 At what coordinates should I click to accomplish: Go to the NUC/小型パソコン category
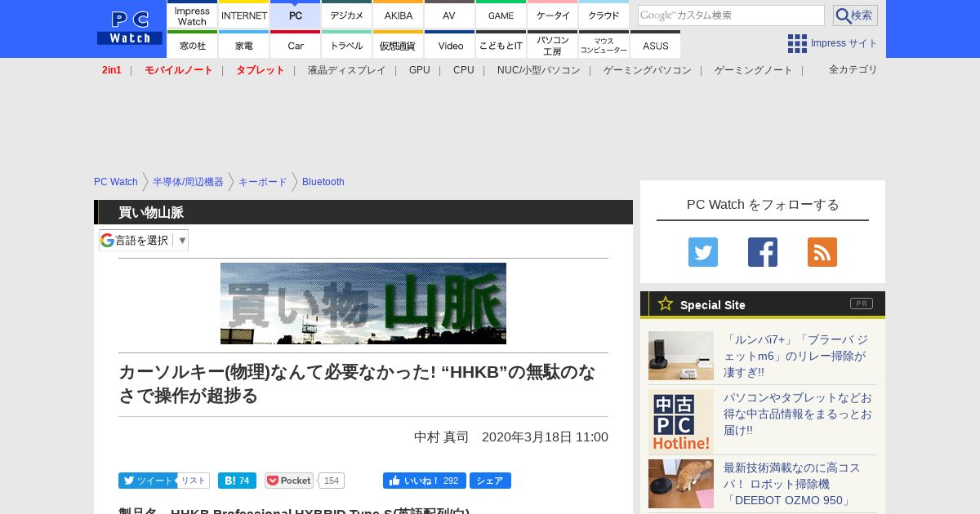point(539,70)
